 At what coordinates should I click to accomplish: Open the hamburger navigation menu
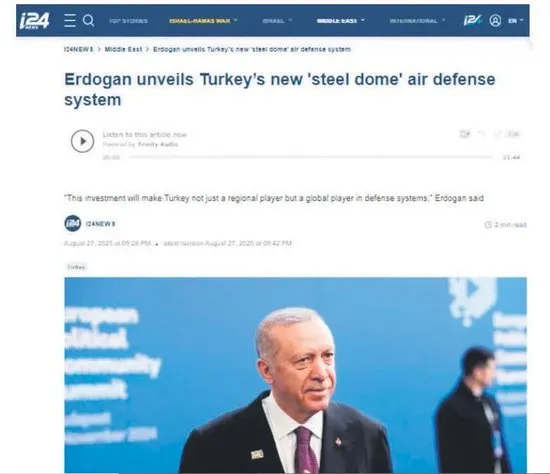[70, 20]
